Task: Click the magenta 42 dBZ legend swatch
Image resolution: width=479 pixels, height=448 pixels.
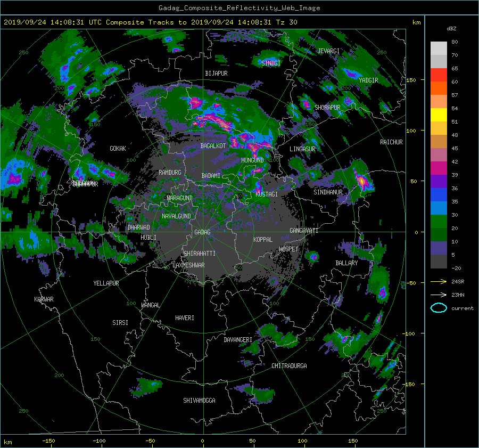Action: pos(439,168)
